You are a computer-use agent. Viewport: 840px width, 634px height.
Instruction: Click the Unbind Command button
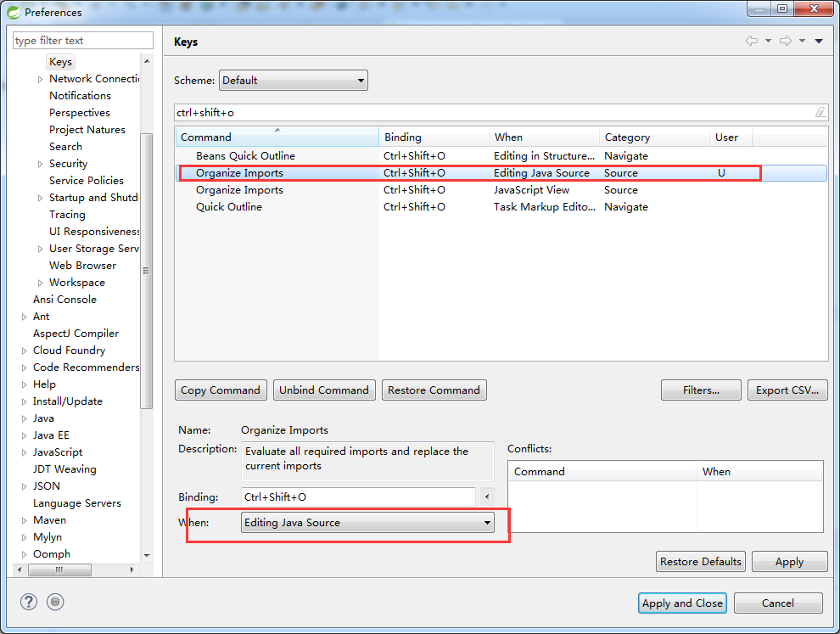tap(324, 390)
